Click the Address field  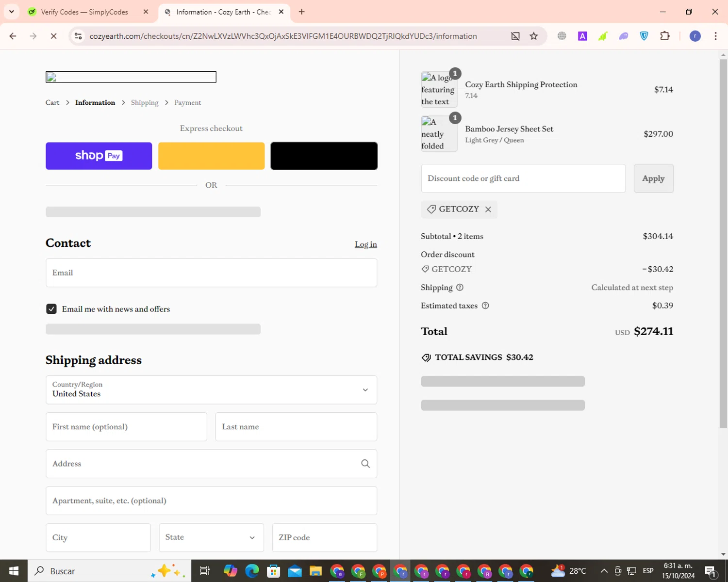(211, 464)
